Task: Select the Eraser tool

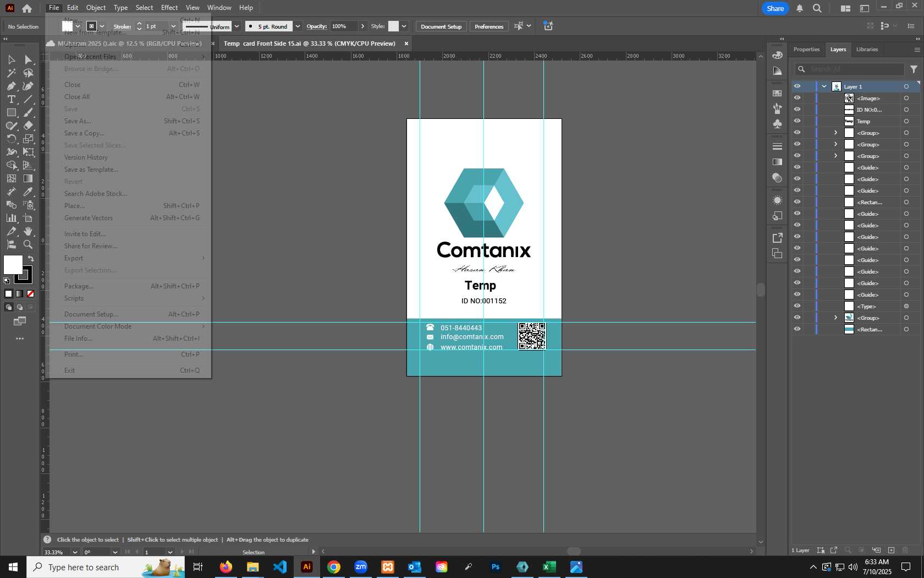Action: click(x=28, y=126)
